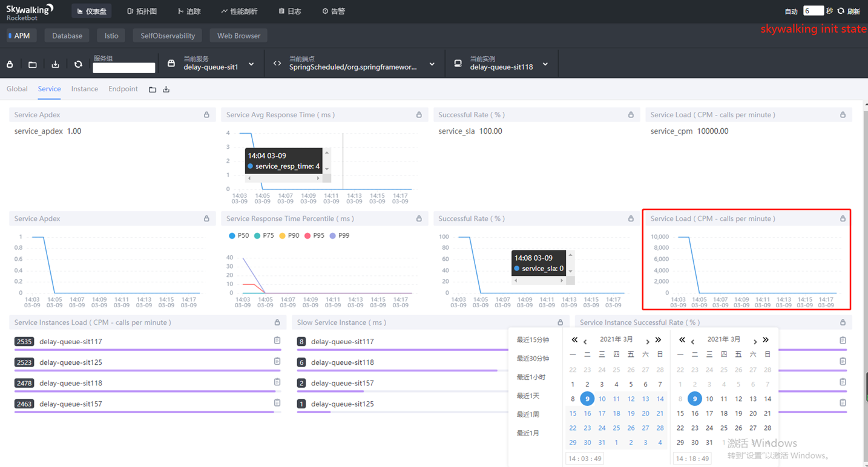Open the 仪表盘 dashboard menu
Screen dimensions: 868x467
(x=91, y=11)
